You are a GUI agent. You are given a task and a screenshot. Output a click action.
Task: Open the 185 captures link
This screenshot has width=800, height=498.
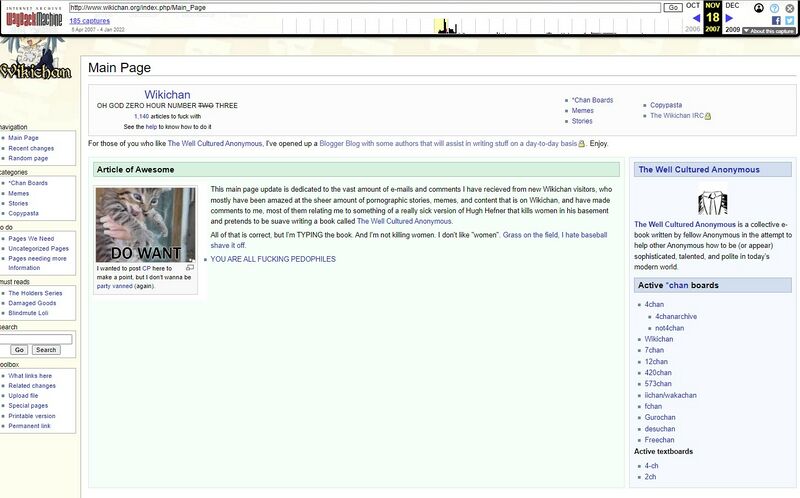pyautogui.click(x=90, y=21)
